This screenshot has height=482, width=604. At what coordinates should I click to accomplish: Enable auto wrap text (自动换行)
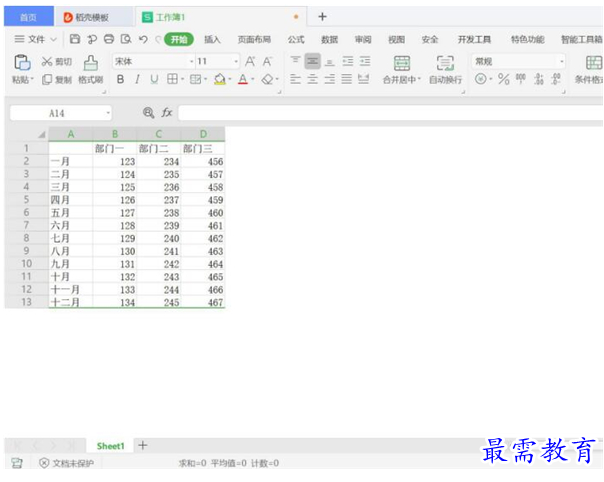[445, 63]
